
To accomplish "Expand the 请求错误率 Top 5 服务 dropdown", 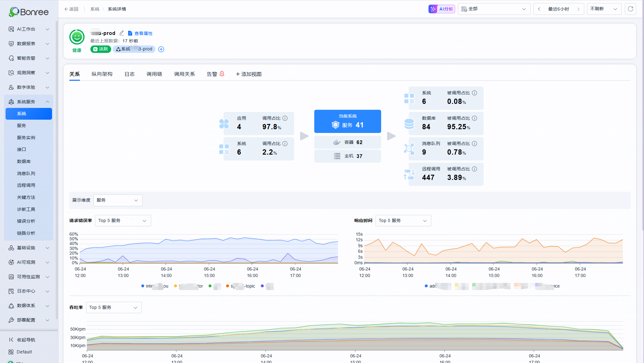I will (x=123, y=220).
